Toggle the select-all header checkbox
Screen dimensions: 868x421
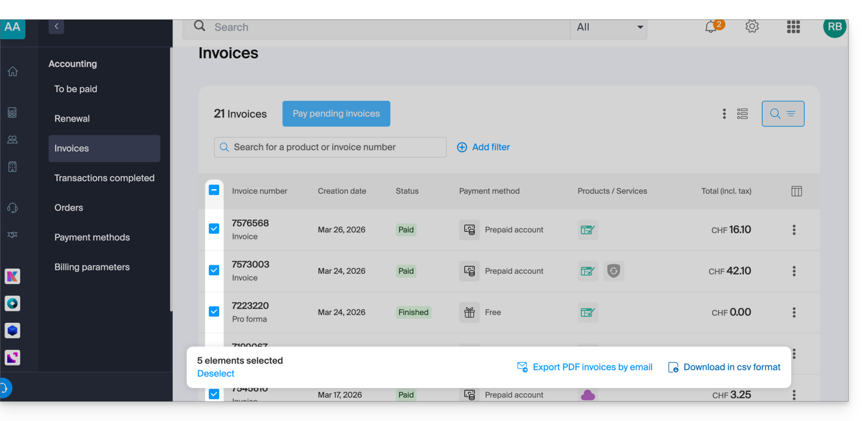[214, 190]
